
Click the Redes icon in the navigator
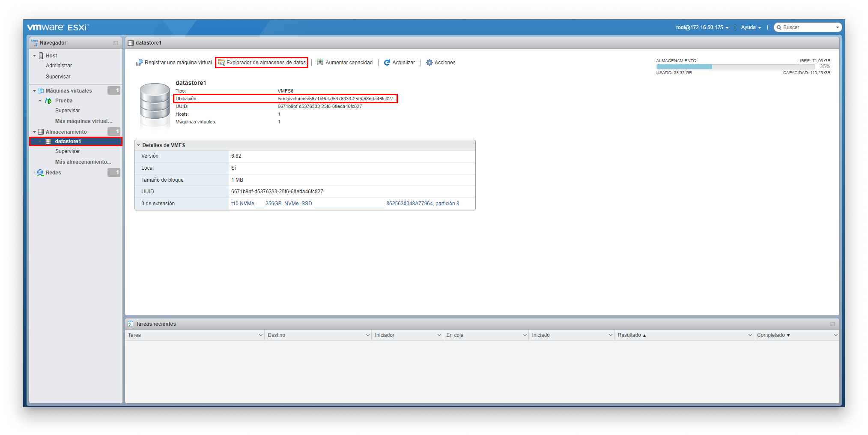[x=40, y=172]
